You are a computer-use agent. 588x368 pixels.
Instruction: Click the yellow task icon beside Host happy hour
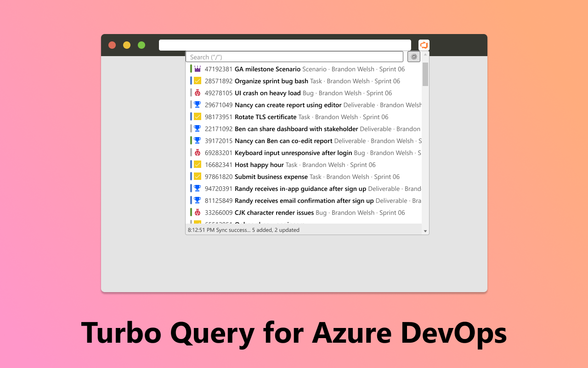coord(197,164)
